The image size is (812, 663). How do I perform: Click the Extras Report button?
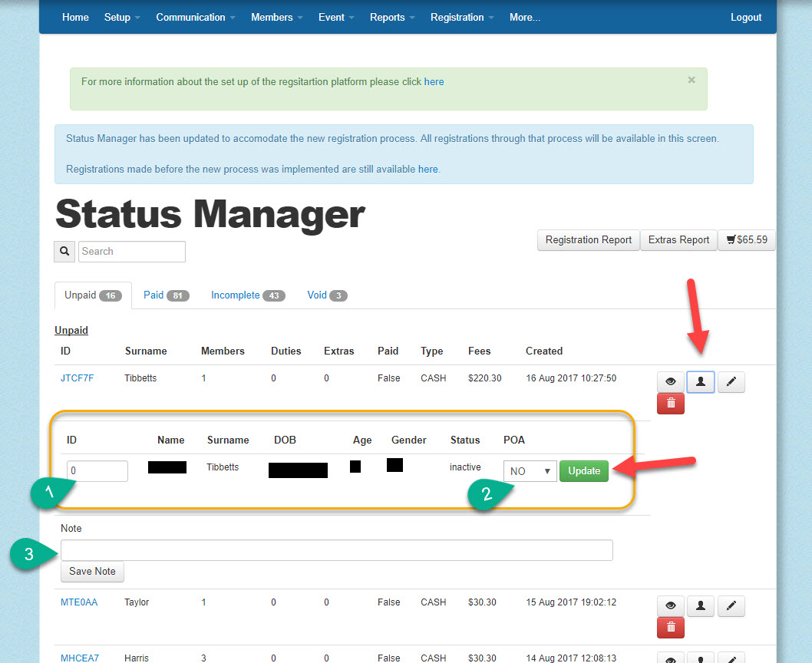[678, 240]
